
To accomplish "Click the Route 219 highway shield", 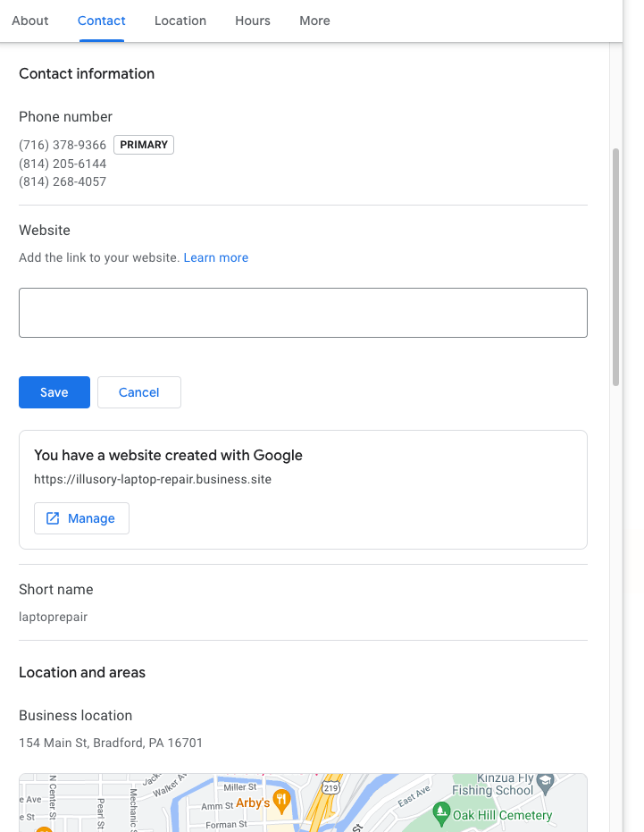I will [x=331, y=787].
